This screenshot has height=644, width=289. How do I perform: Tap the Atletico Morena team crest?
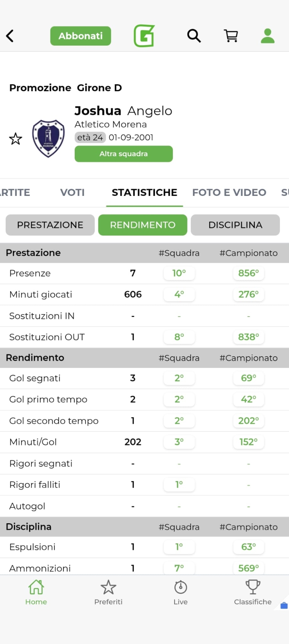(x=48, y=139)
